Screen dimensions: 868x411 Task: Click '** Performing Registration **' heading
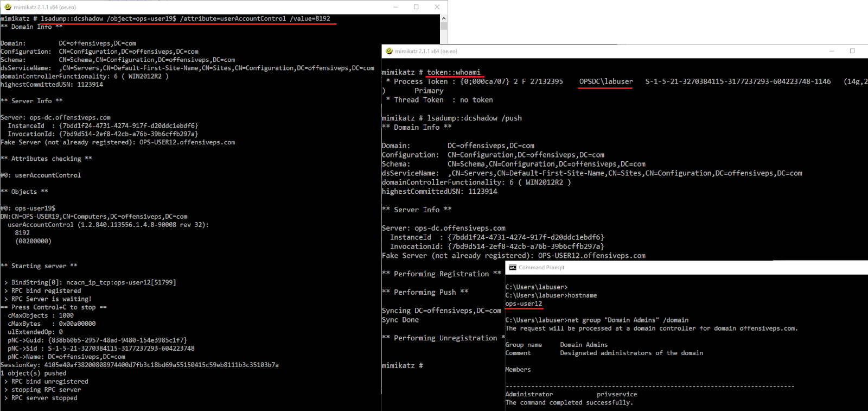[x=442, y=274]
